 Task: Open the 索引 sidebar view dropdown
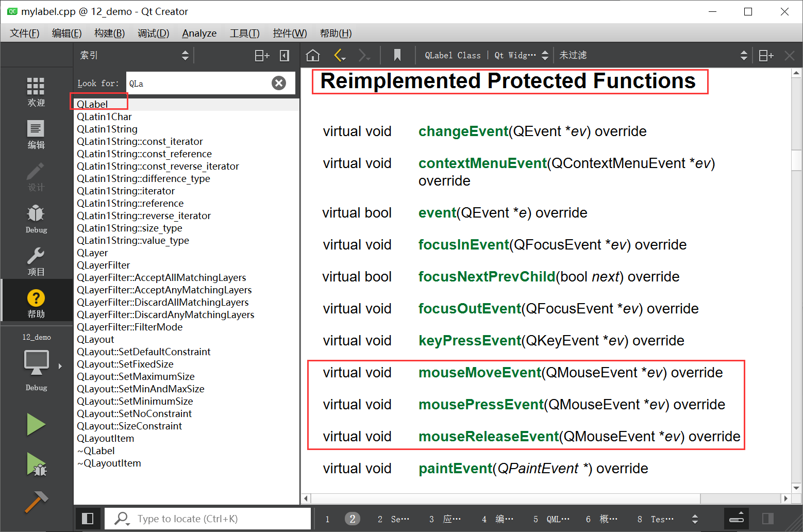point(134,55)
